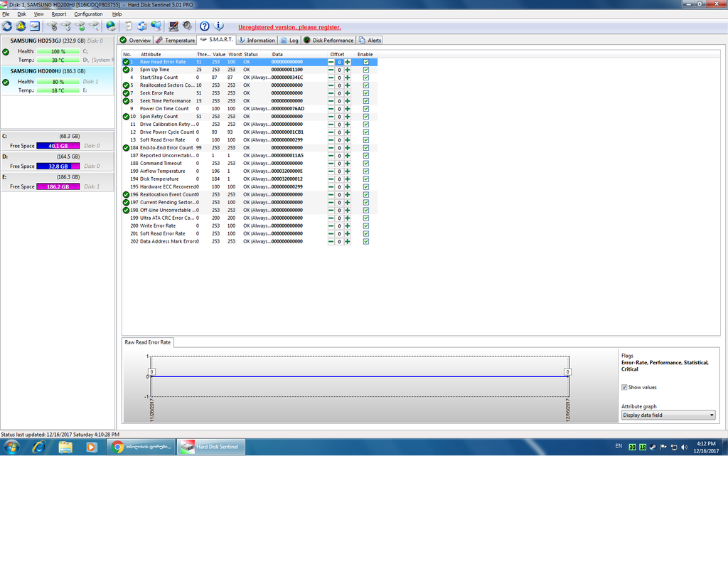
Task: Uncheck Enable checkbox for Data Address Mark Errors
Action: [366, 242]
